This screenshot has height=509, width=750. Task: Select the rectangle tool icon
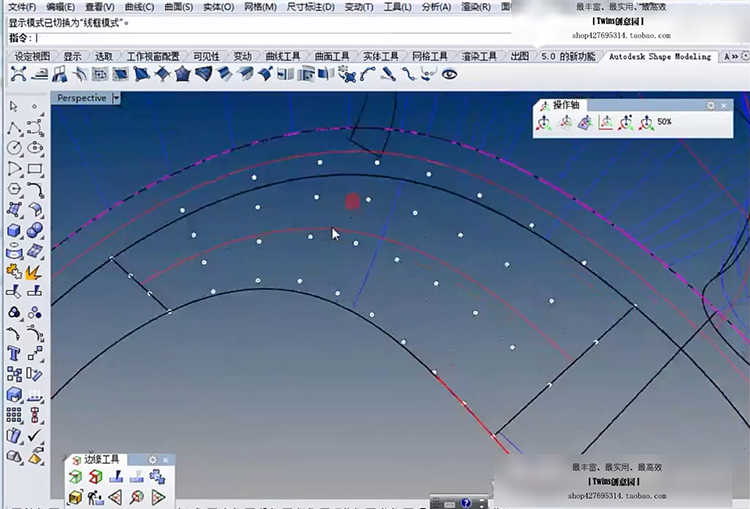[x=35, y=170]
